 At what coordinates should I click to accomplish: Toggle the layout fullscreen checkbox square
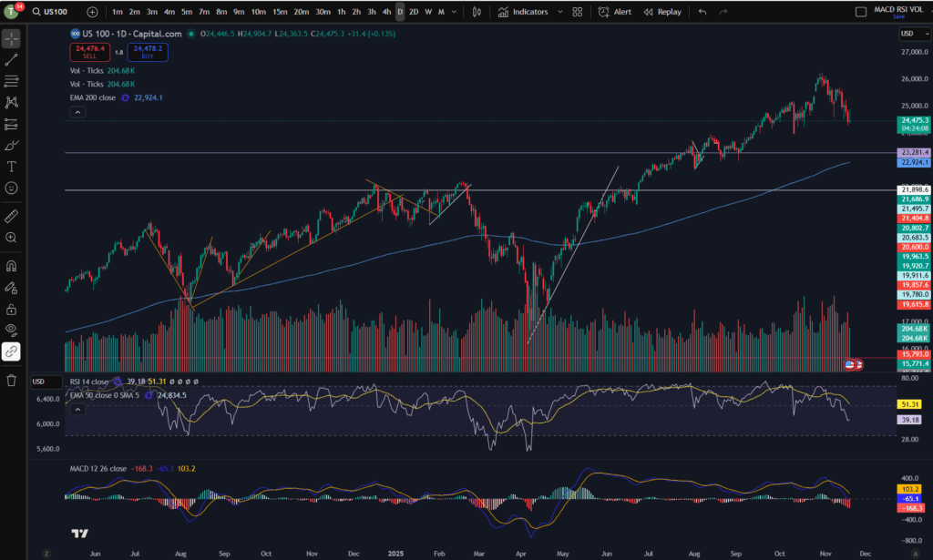click(860, 12)
